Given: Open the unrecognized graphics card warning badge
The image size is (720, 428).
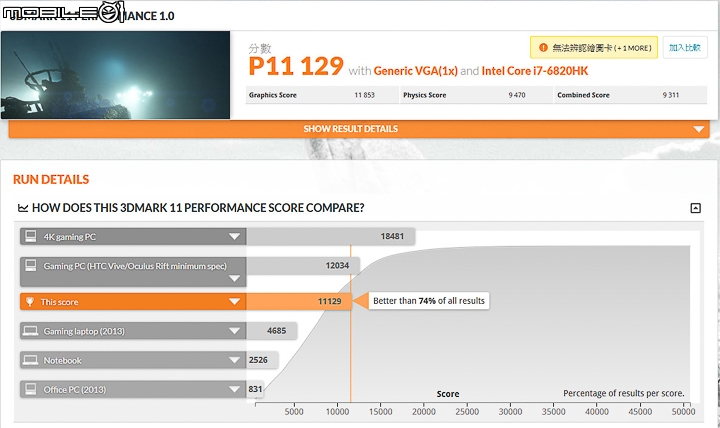Looking at the screenshot, I should (x=594, y=47).
